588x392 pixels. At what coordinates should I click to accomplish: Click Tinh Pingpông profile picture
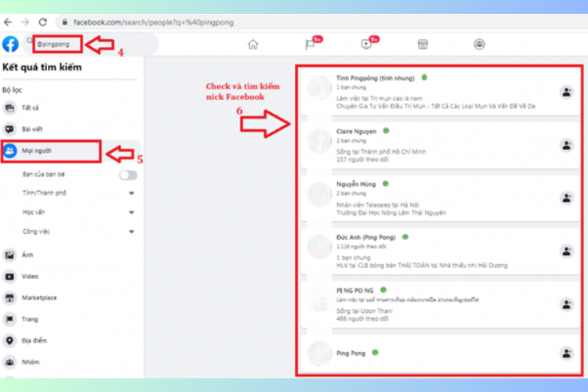tap(319, 88)
